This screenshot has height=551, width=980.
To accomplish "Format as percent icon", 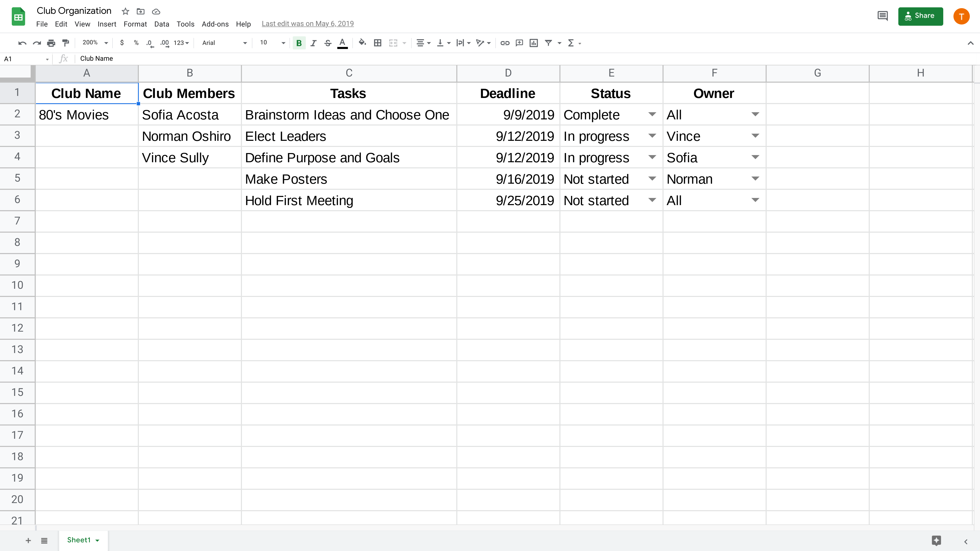I will click(x=136, y=43).
